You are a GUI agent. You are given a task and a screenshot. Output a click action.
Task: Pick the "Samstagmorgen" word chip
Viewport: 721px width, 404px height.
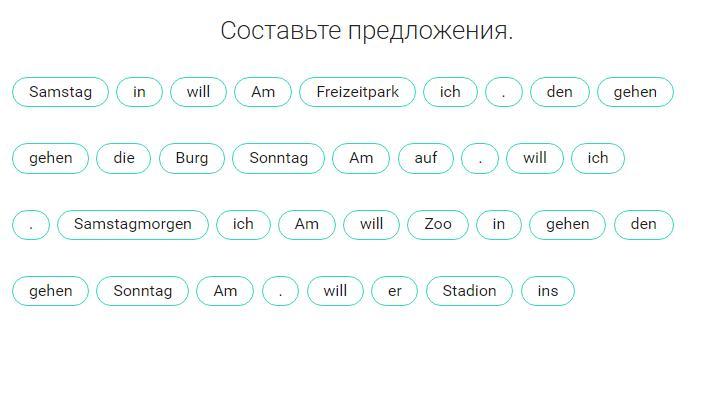click(132, 224)
